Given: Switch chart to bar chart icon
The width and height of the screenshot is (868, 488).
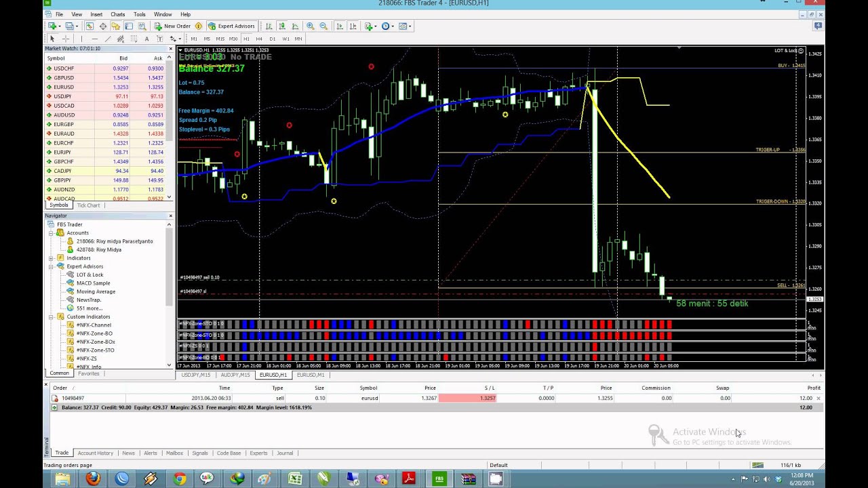Looking at the screenshot, I should [x=269, y=26].
